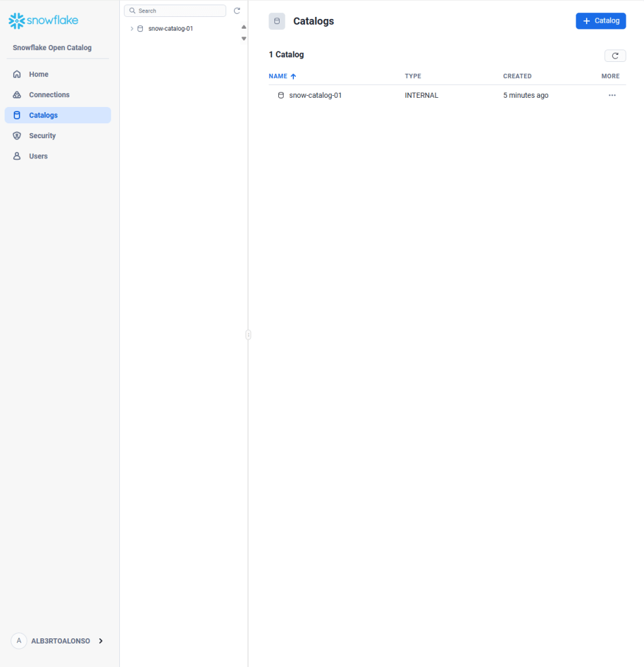Image resolution: width=644 pixels, height=667 pixels.
Task: Click the scroll up arrow
Action: [x=244, y=27]
